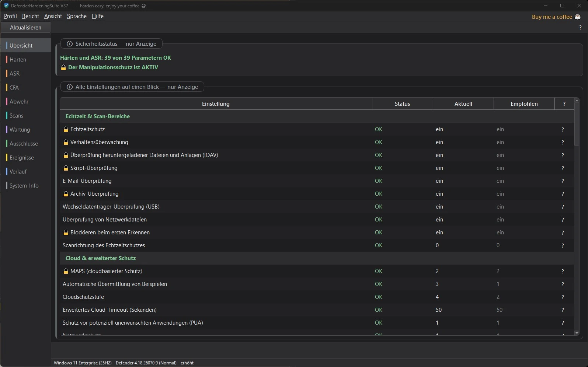Show help for Automatische Übermittlung von Beispielen
The height and width of the screenshot is (367, 588).
click(563, 284)
